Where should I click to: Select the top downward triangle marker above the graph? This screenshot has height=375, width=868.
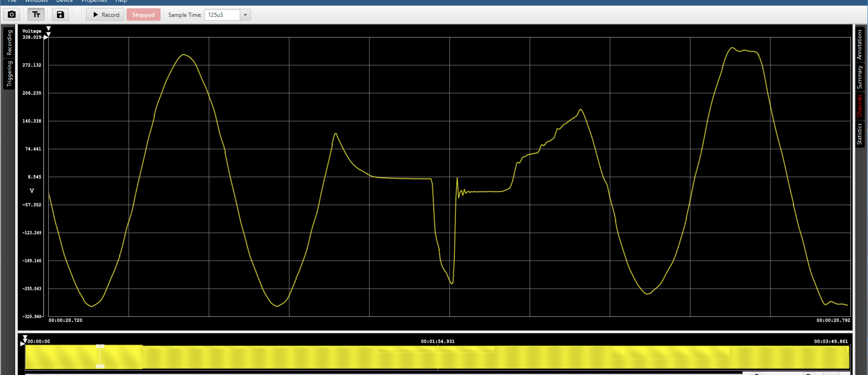click(48, 29)
